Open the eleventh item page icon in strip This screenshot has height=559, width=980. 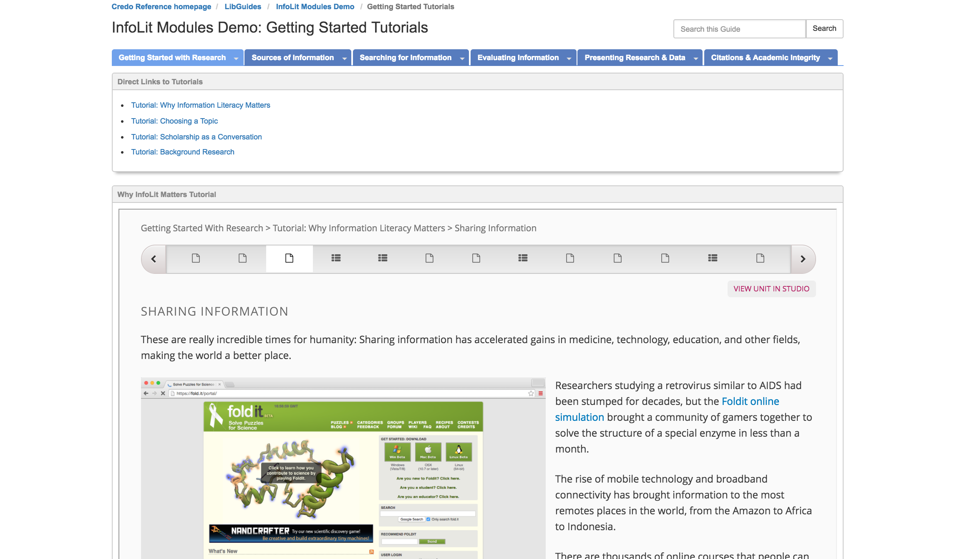tap(665, 258)
